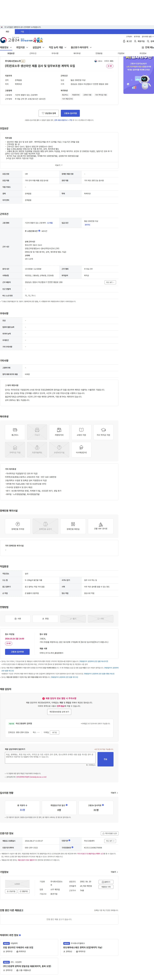
Task: Click info icon next to 구인인증번호
Action: point(72,847)
